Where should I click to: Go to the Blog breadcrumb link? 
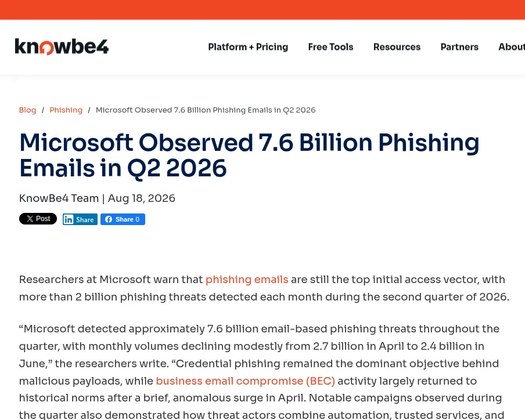point(27,110)
